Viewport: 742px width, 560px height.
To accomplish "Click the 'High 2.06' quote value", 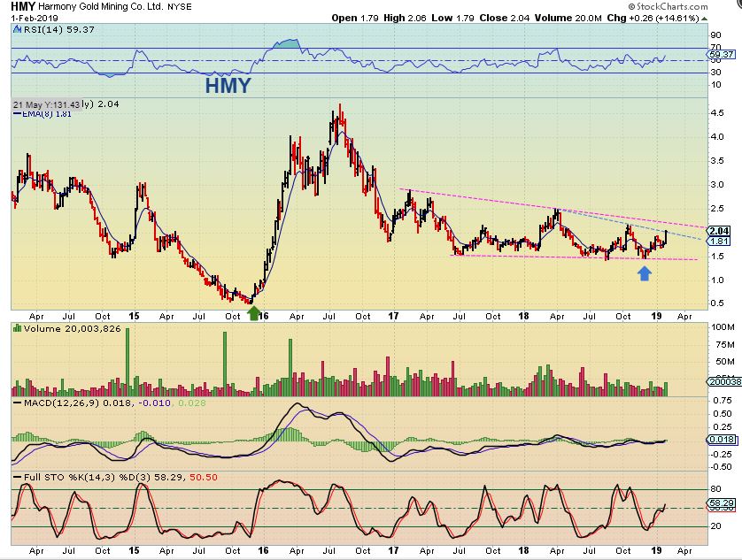I will [x=405, y=18].
